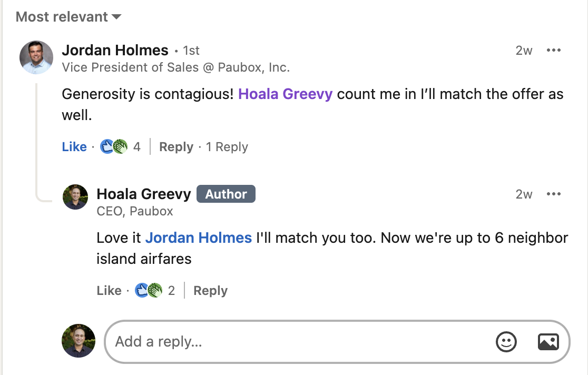The image size is (588, 375).
Task: Click the Author badge
Action: 226,194
